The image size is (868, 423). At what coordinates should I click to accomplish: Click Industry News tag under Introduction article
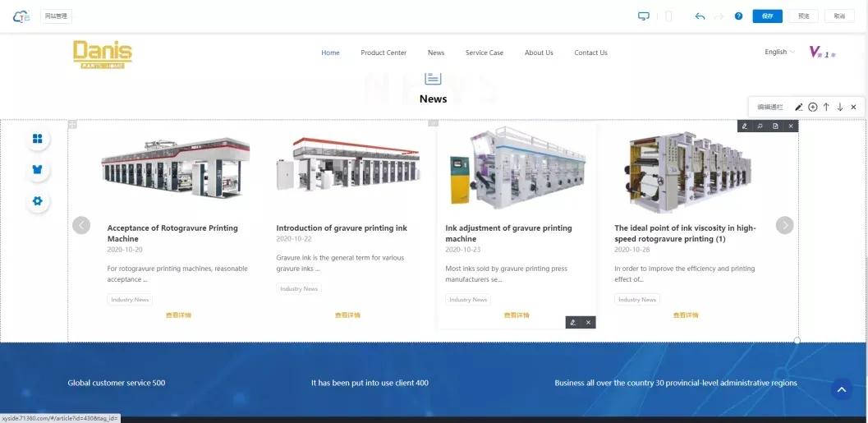pyautogui.click(x=299, y=288)
